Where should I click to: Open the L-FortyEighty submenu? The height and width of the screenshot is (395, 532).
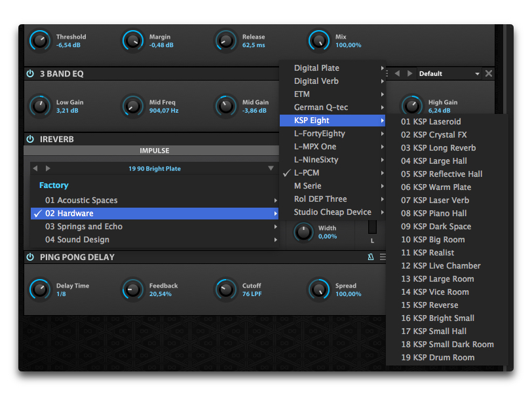[333, 134]
